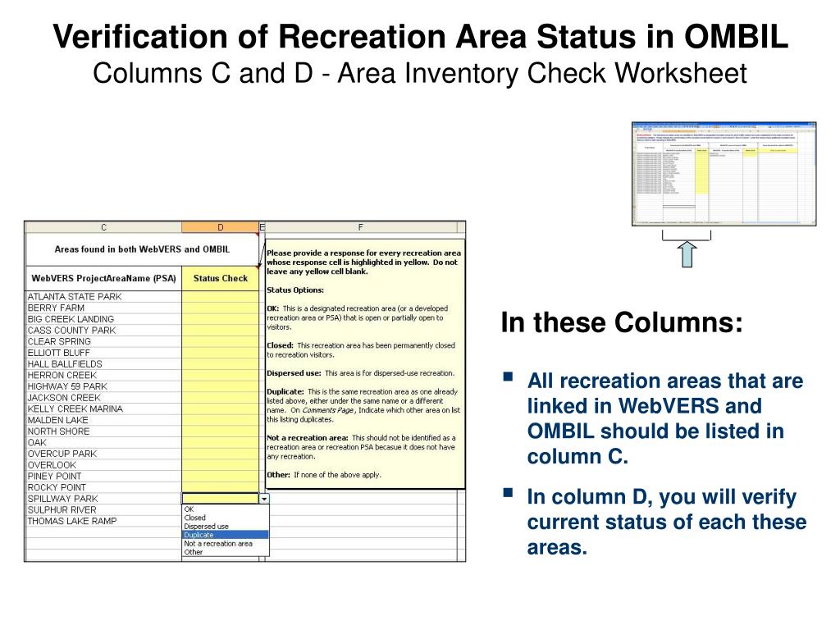Select the ATLANTA STATE PARK cell

[x=103, y=296]
